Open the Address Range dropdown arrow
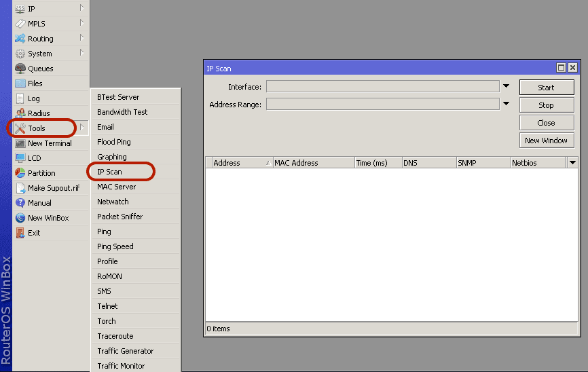The image size is (588, 372). point(506,103)
